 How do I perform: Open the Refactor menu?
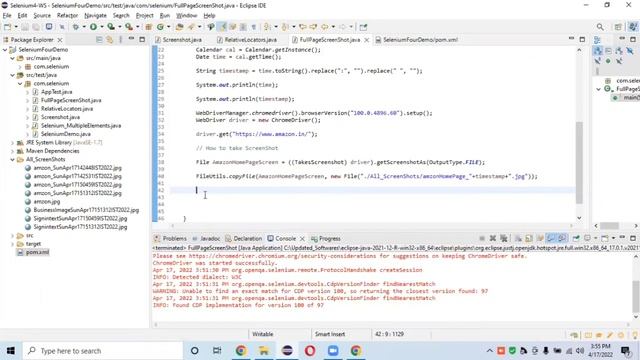click(x=67, y=16)
